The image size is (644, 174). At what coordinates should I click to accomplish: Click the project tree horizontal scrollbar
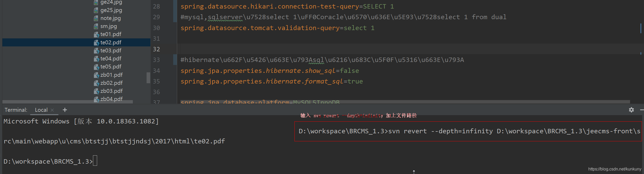click(x=68, y=102)
